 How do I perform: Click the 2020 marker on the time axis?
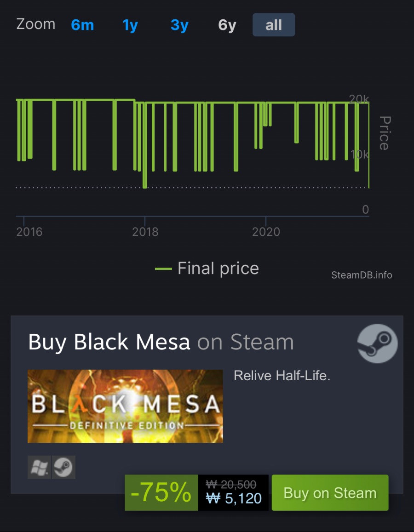click(x=266, y=231)
